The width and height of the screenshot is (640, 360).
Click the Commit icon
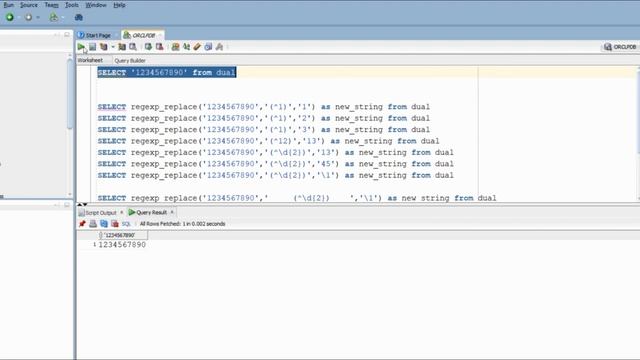[x=149, y=47]
